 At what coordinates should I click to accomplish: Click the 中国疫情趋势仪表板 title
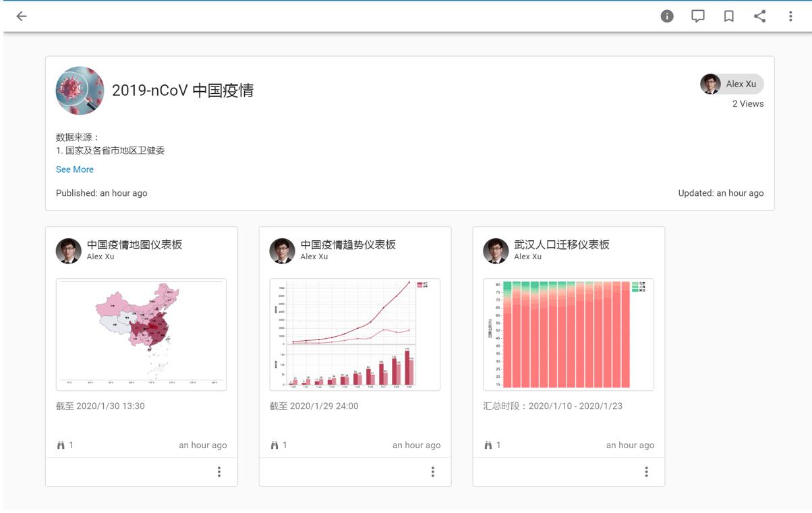click(x=348, y=244)
